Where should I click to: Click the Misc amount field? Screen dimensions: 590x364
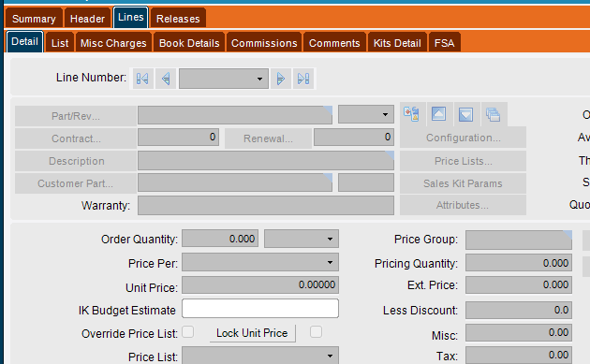pos(519,333)
